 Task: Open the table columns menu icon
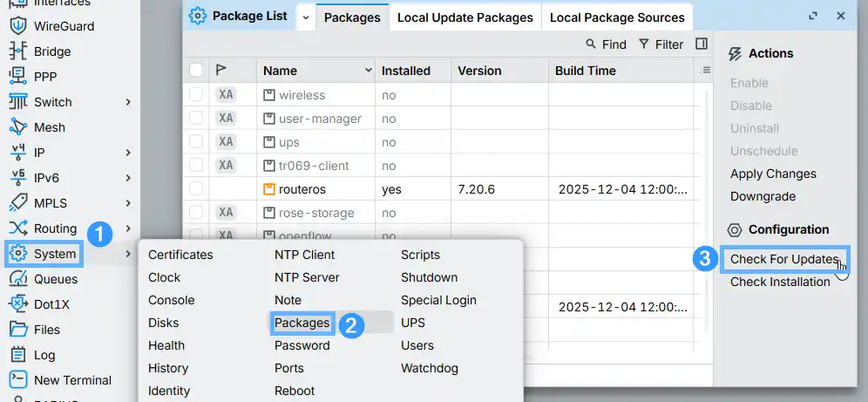click(707, 71)
